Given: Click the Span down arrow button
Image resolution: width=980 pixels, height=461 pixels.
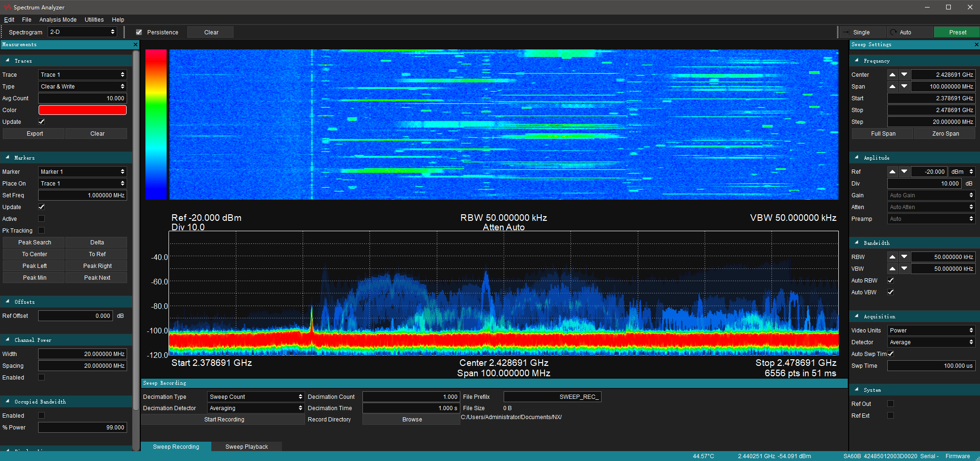Looking at the screenshot, I should tap(904, 87).
